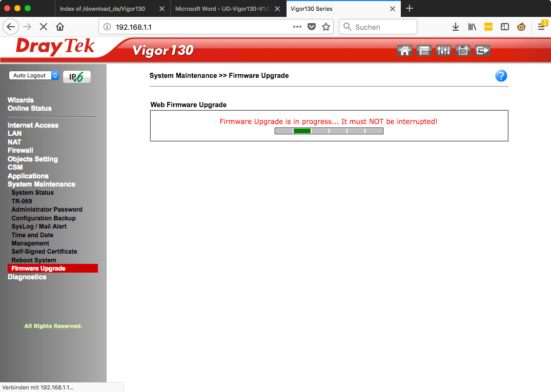551x392 pixels.
Task: Open Administrator Password page
Action: click(47, 210)
